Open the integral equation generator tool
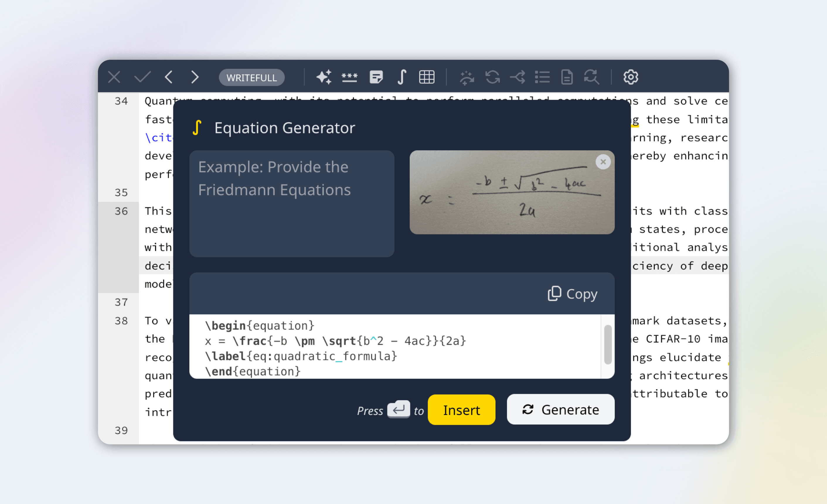Viewport: 827px width, 504px height. click(x=402, y=77)
